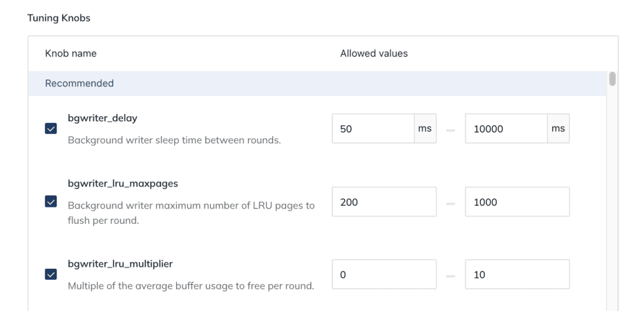Click the bgwriter_delay knob name

tap(102, 118)
